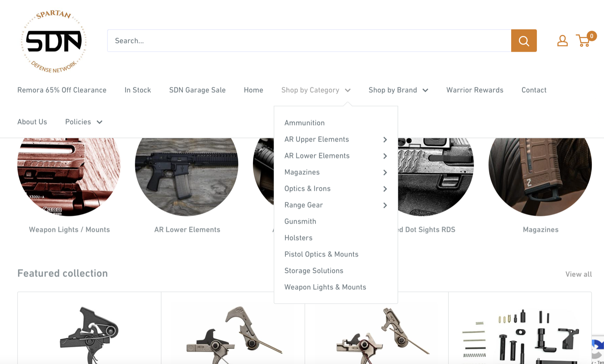Expand the Shop by Brand dropdown
Screen dimensions: 604x364
pyautogui.click(x=398, y=90)
